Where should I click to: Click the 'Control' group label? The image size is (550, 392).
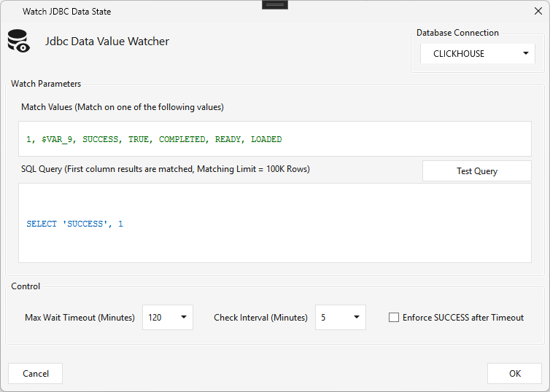click(x=26, y=286)
